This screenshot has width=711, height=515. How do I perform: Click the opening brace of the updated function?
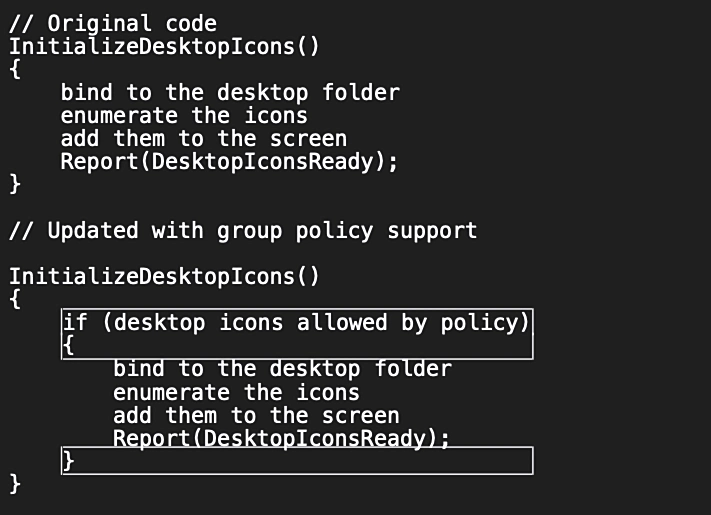coord(15,299)
